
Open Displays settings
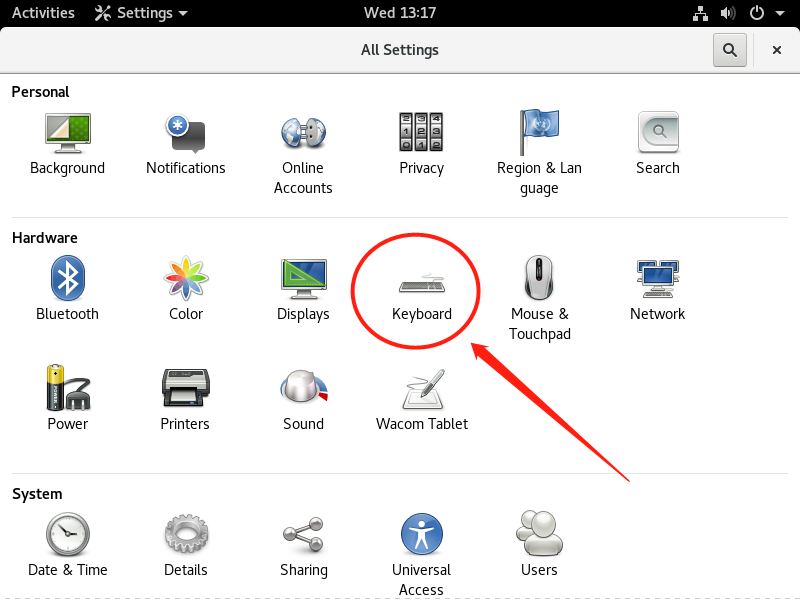coord(303,290)
